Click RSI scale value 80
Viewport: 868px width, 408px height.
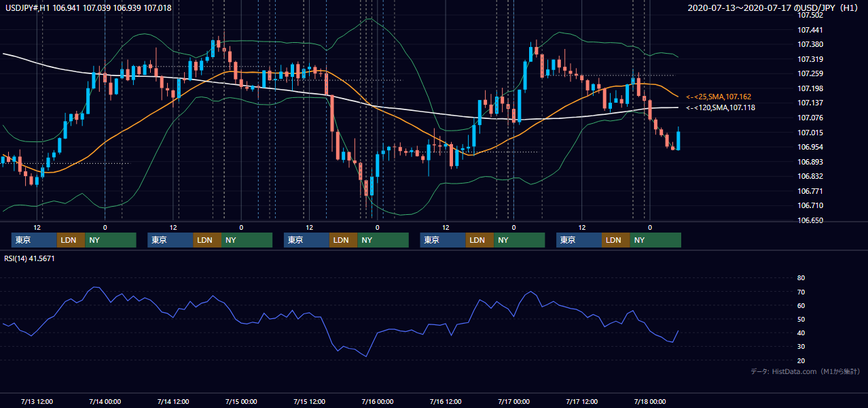point(801,278)
